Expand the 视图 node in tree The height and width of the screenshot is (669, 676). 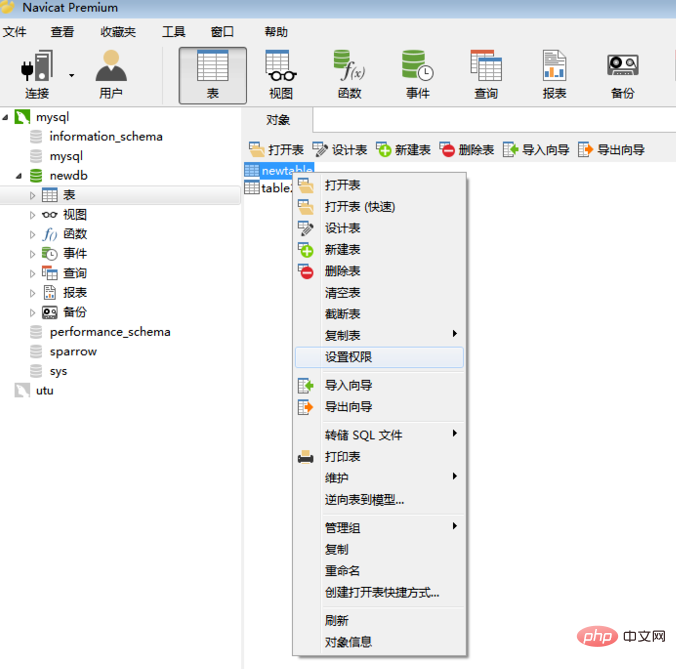(x=32, y=215)
